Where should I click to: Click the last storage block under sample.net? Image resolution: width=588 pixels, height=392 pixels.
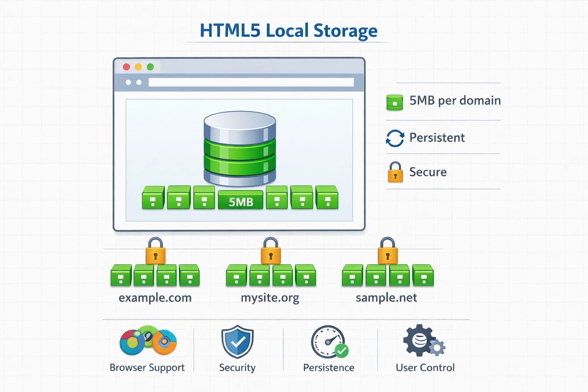click(x=423, y=275)
